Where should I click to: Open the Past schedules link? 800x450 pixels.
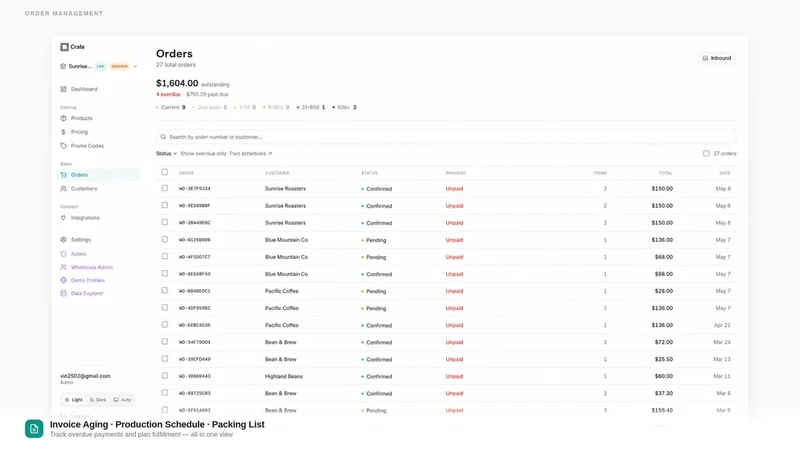coord(251,154)
